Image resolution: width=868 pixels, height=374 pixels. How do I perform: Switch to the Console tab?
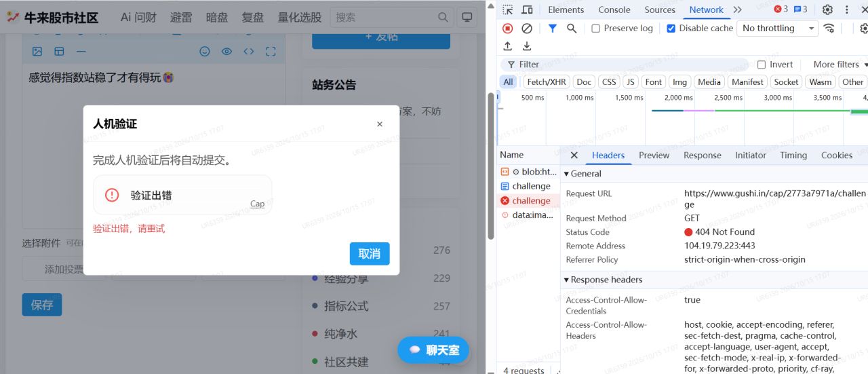pos(614,10)
